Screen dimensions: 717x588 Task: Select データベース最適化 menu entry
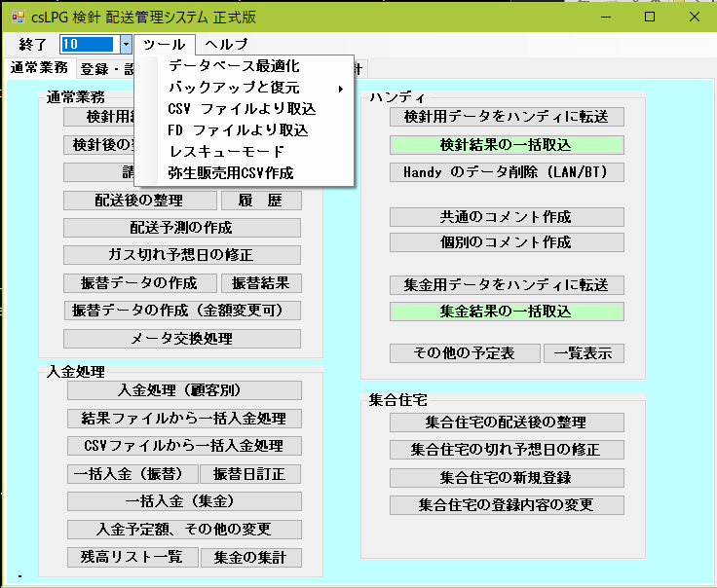pyautogui.click(x=234, y=67)
